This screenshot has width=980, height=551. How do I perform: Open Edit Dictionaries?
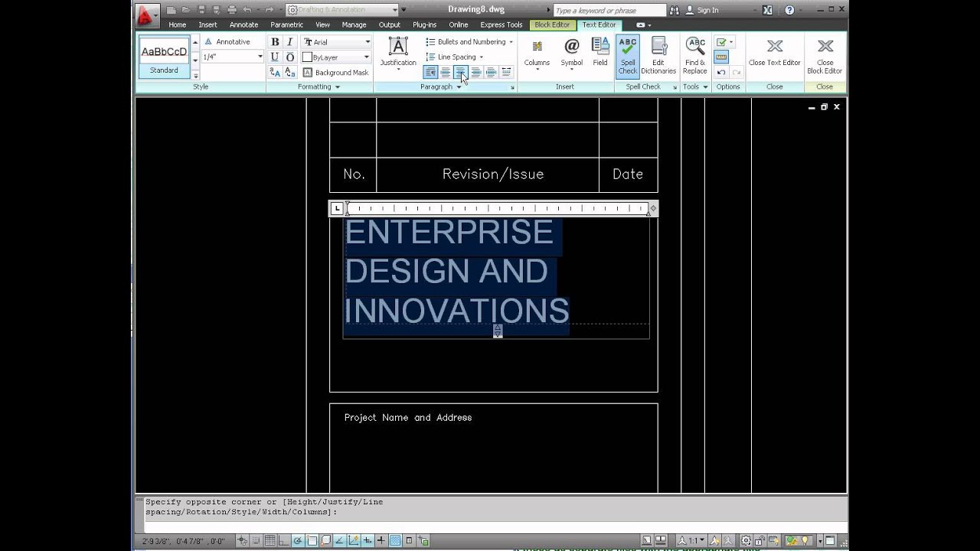tap(658, 56)
